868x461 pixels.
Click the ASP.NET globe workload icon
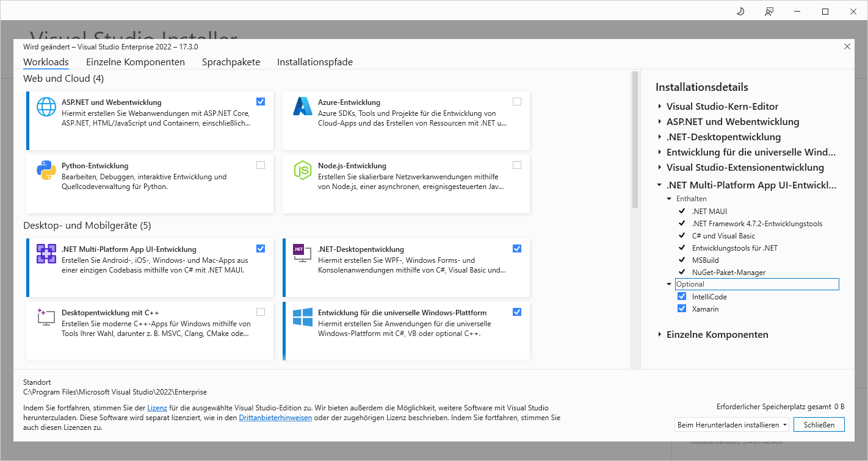46,107
